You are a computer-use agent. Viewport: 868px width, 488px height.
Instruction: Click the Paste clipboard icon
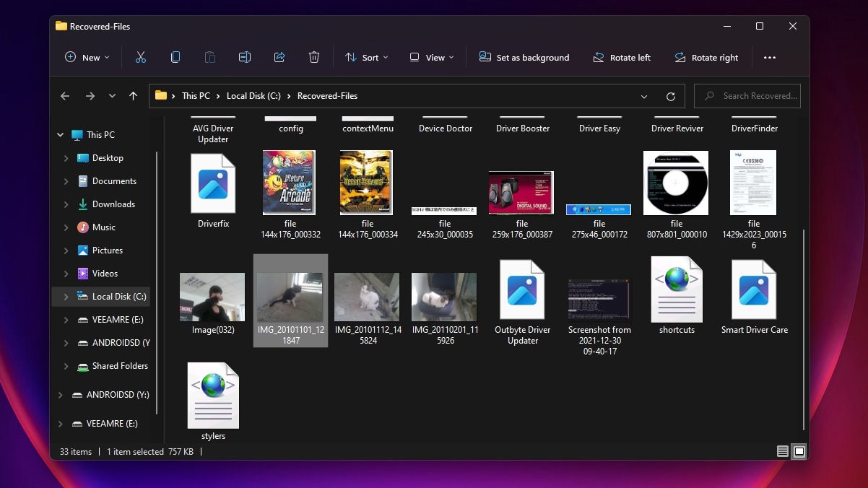click(x=210, y=57)
